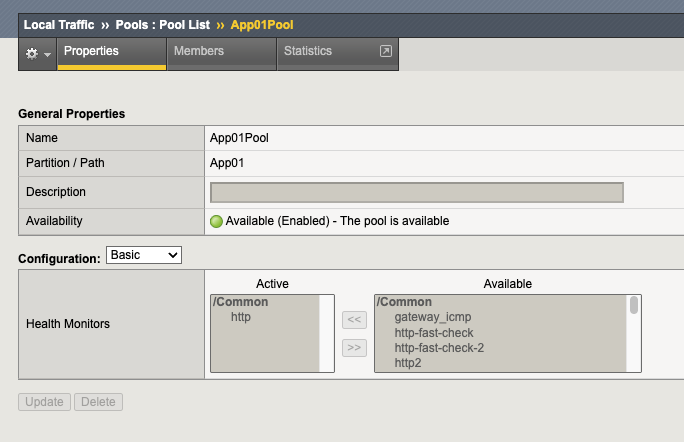Click into the Description field
684x442 pixels.
tap(417, 192)
